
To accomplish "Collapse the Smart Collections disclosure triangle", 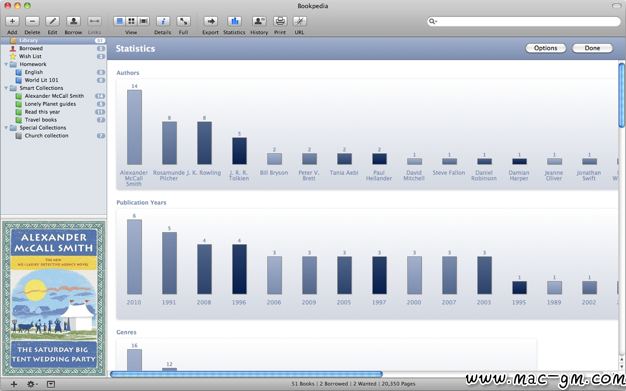I will click(x=6, y=88).
